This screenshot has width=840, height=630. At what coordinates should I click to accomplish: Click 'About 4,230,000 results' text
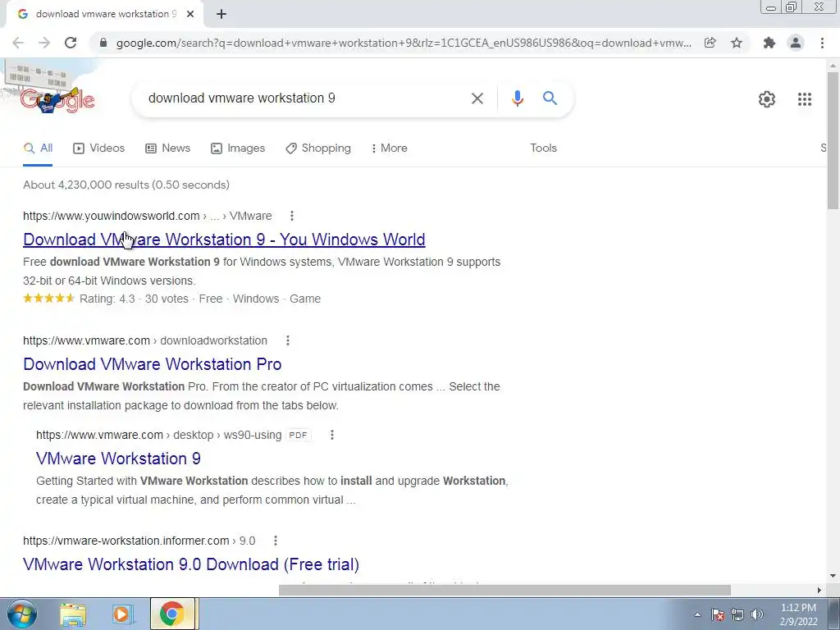click(126, 185)
